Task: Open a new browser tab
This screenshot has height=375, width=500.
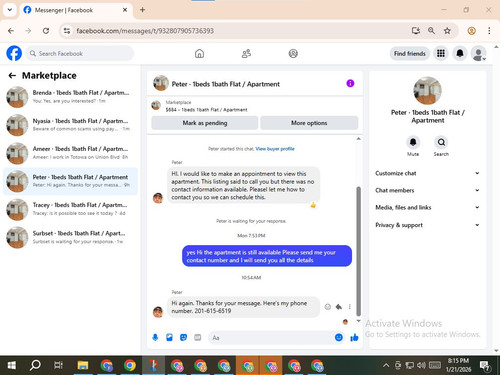Action: click(x=142, y=10)
